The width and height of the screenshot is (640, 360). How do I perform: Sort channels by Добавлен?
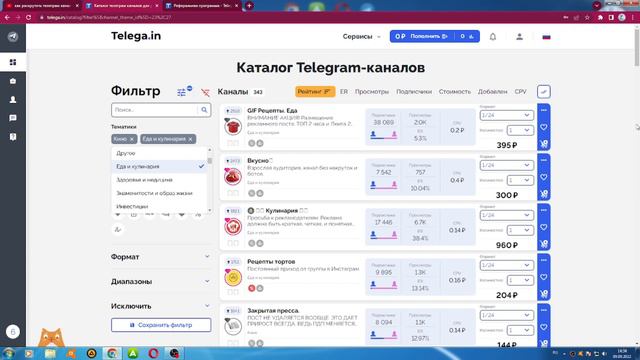[492, 92]
